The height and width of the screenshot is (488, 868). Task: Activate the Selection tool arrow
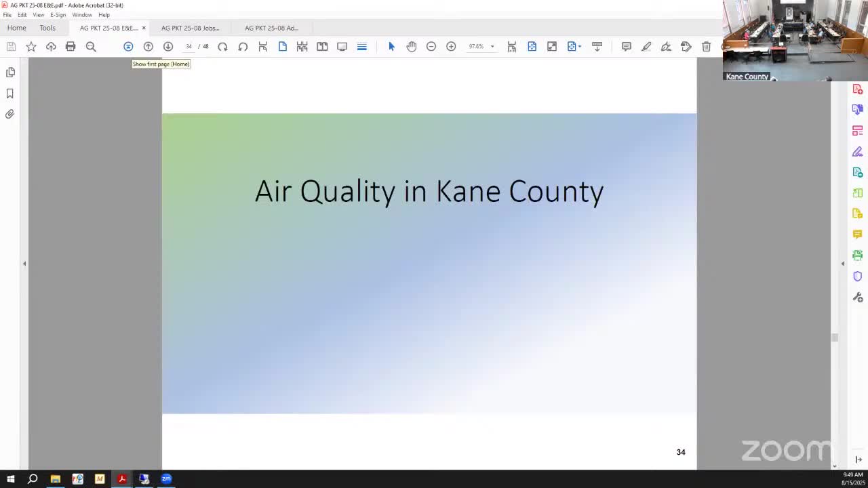coord(391,46)
